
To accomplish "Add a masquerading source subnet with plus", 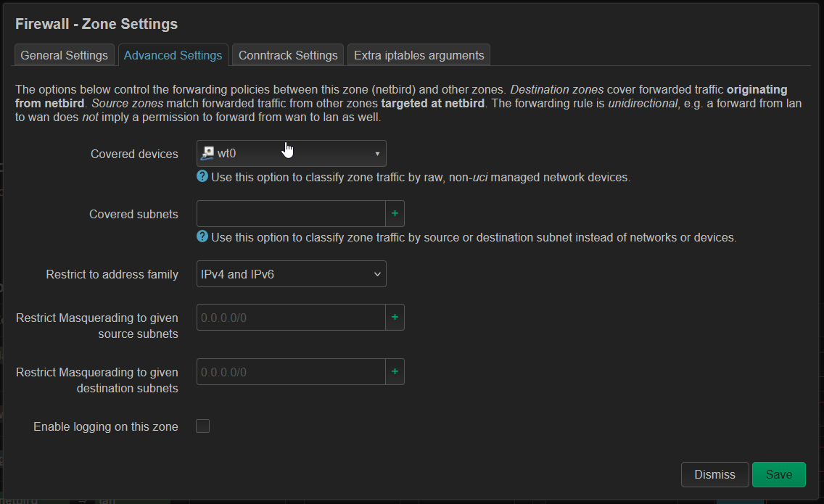I will [395, 318].
